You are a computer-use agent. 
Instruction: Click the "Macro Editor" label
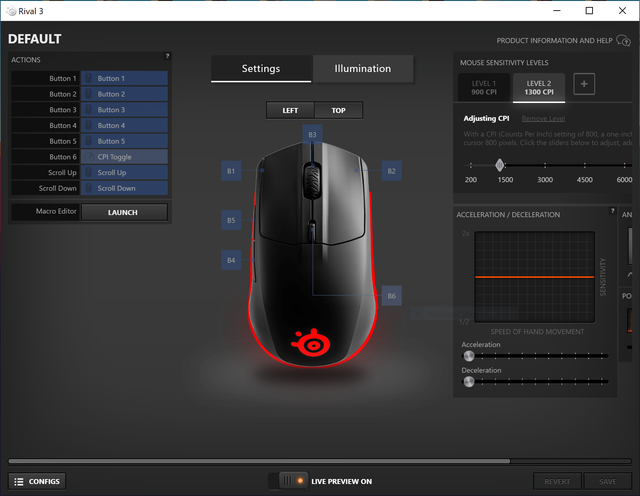[56, 211]
